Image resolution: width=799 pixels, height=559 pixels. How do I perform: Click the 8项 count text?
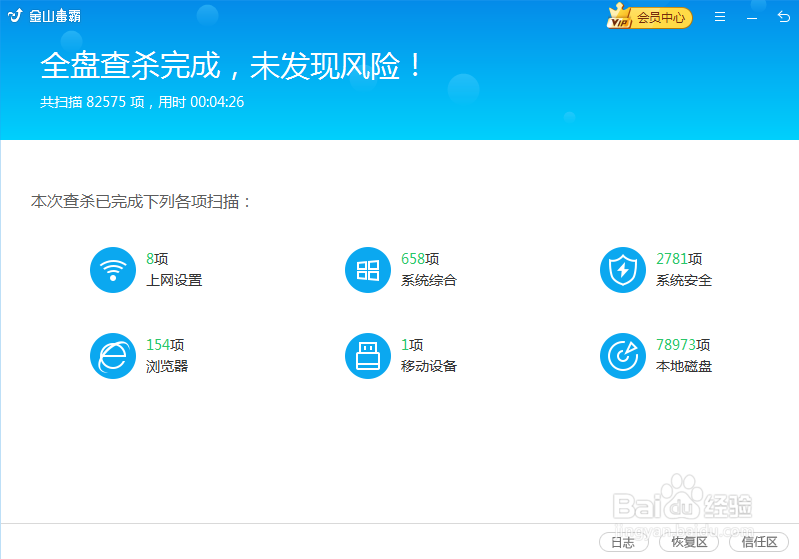pyautogui.click(x=157, y=259)
